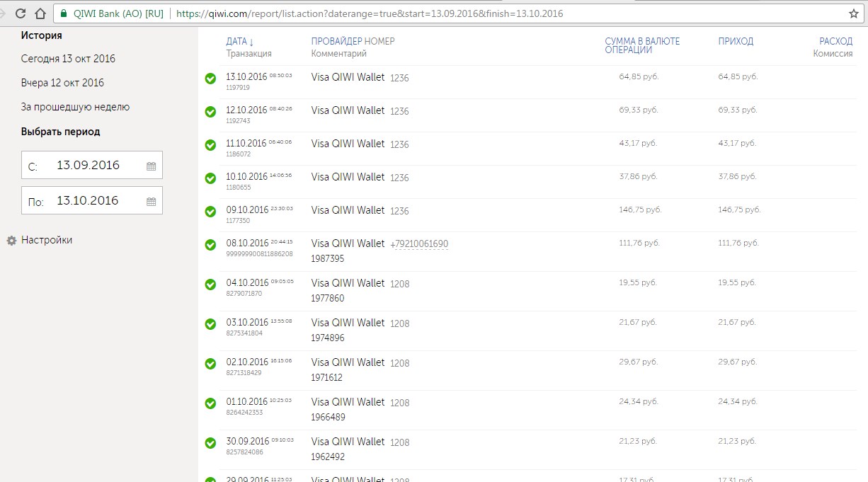The width and height of the screenshot is (868, 482).
Task: Open calendar icon for end date 13.10.2016
Action: tap(151, 201)
